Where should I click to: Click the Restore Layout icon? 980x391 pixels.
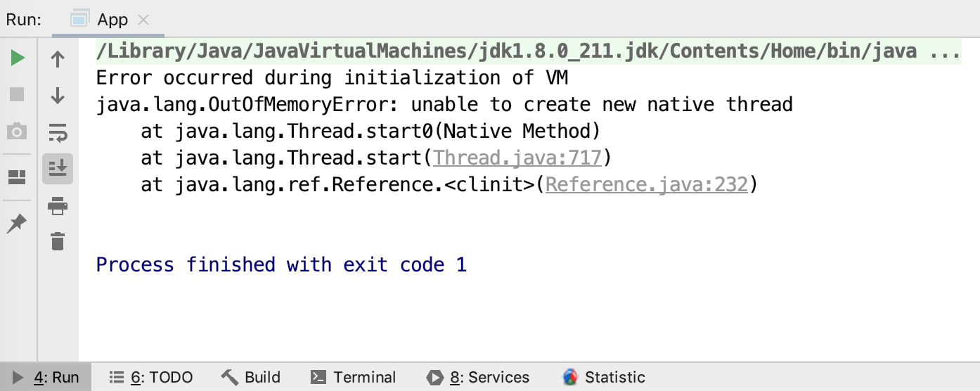(18, 176)
